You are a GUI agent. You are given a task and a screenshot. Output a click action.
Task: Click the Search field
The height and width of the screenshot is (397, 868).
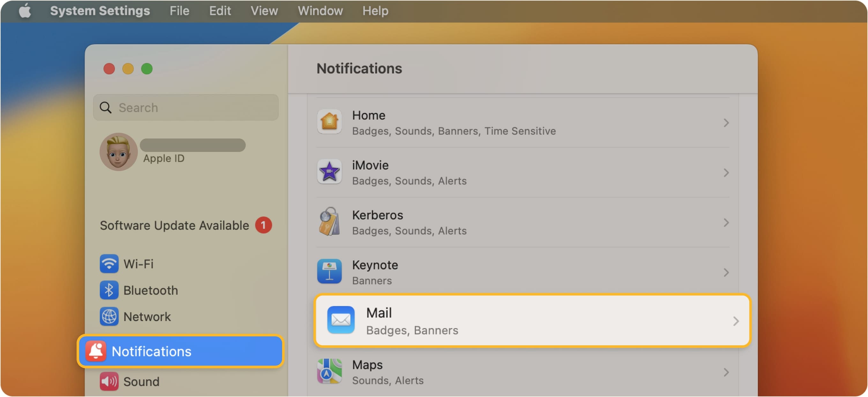coord(185,108)
